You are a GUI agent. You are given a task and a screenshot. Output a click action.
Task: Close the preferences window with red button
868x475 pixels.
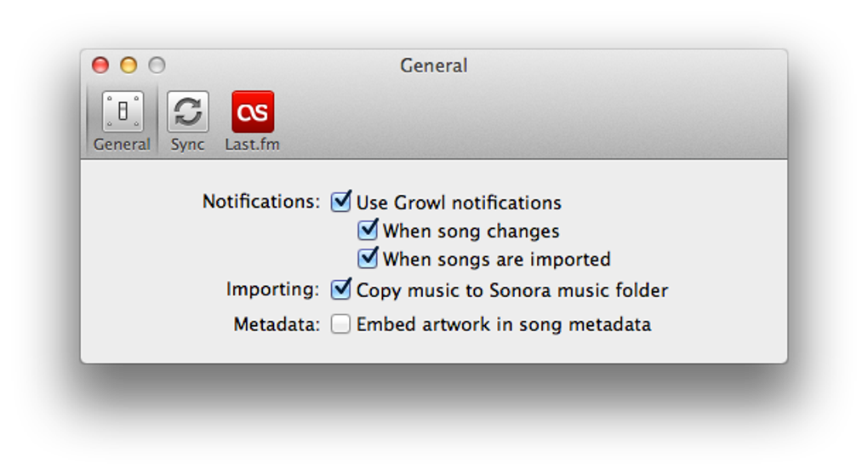[100, 66]
